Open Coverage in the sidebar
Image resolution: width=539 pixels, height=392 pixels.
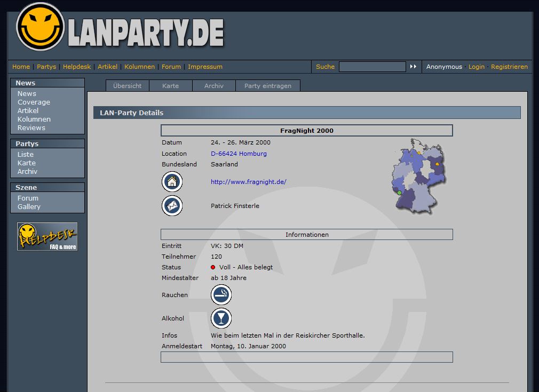(x=34, y=102)
